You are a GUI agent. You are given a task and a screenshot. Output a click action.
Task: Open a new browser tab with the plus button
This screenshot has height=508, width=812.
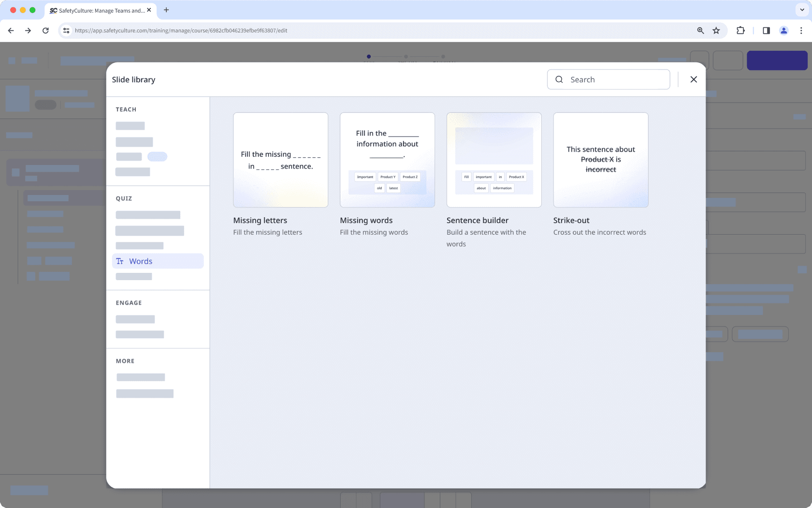click(166, 10)
